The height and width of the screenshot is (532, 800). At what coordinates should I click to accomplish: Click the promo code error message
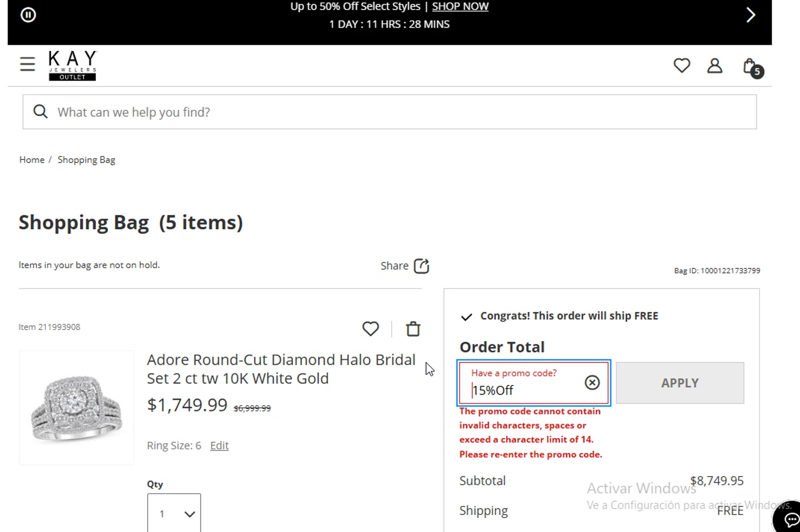[x=531, y=433]
